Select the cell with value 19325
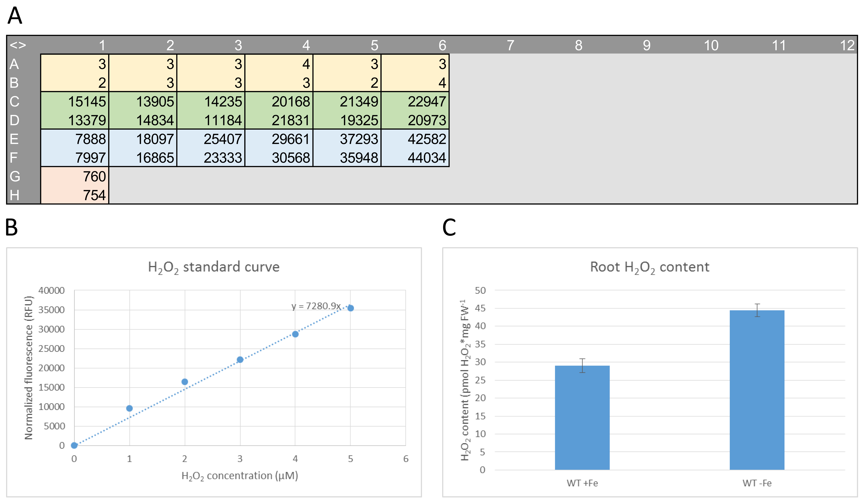Viewport: 868px width, 504px height. [x=347, y=120]
